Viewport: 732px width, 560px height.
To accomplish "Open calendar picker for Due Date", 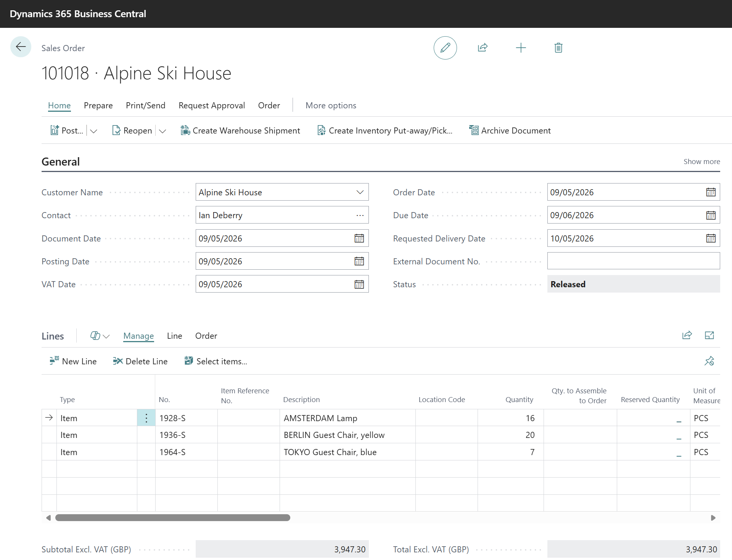I will point(711,215).
